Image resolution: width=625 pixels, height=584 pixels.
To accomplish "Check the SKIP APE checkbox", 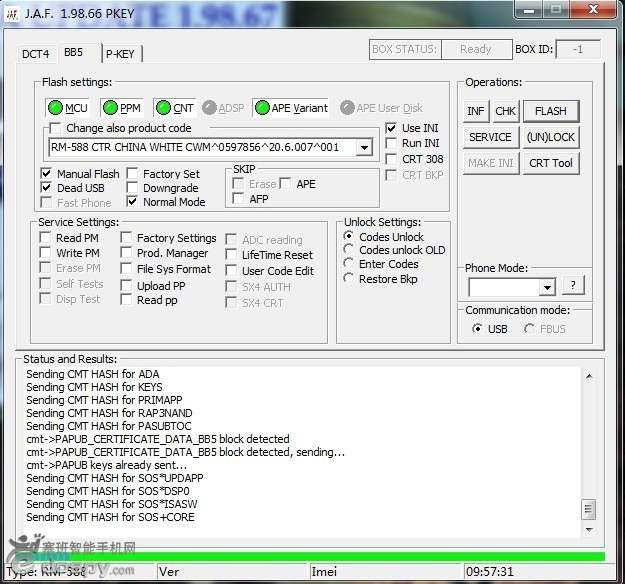I will [x=285, y=184].
